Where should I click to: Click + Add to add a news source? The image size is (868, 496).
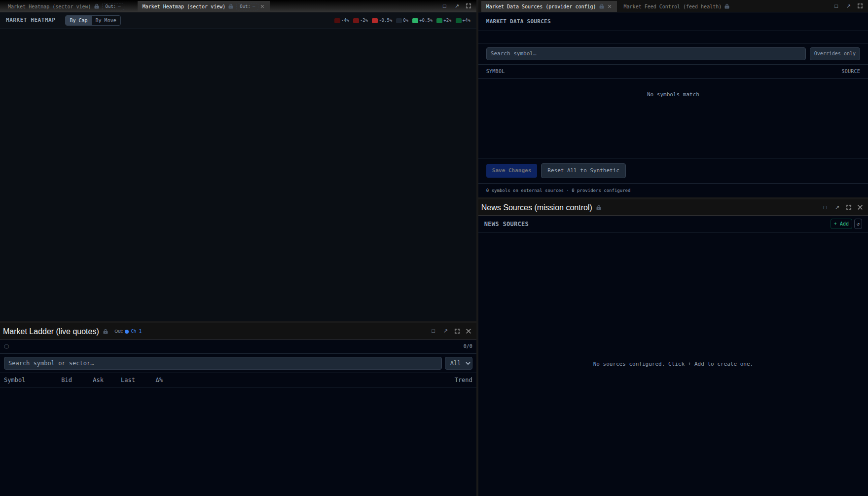pyautogui.click(x=841, y=224)
